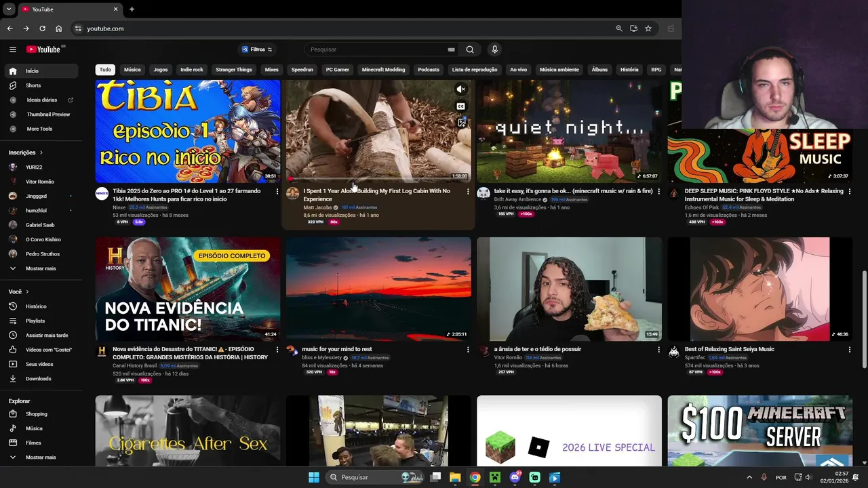The image size is (868, 488).
Task: Bookmark this page with star icon
Action: (648, 28)
